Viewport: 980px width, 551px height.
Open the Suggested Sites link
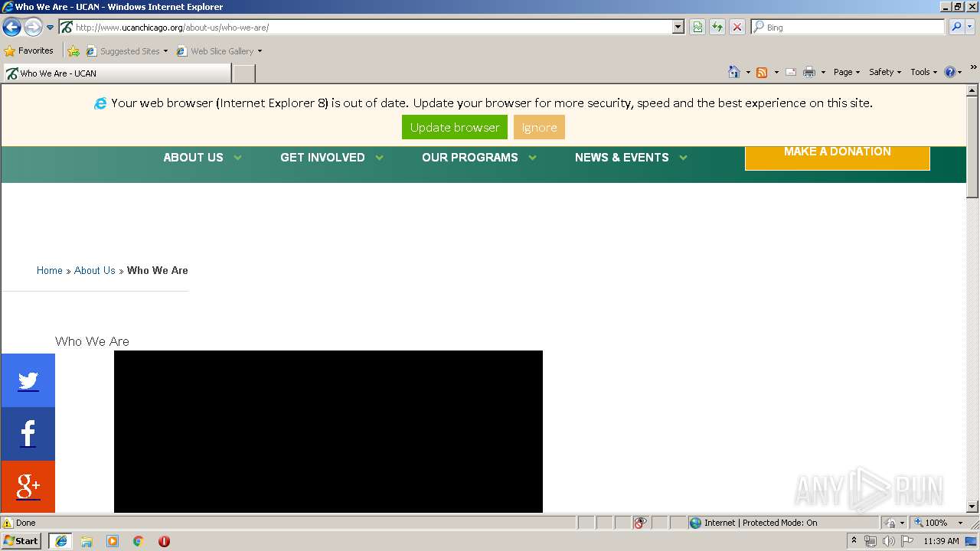tap(126, 51)
